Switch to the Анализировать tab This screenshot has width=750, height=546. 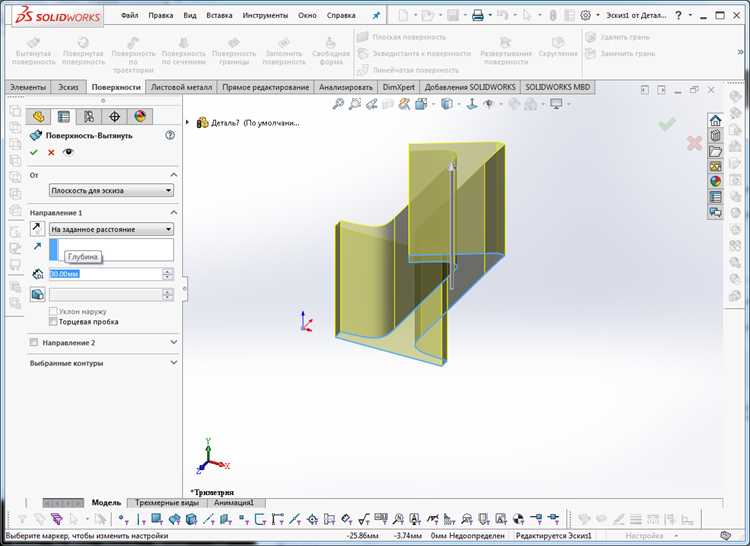point(345,87)
